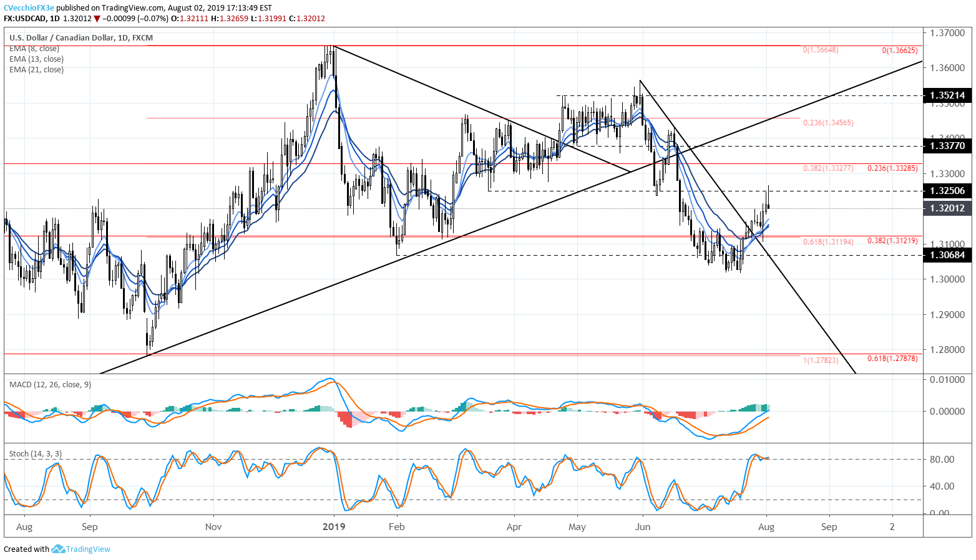Click the MACD (12, 26, close, 9) label
This screenshot has height=560, width=976.
50,385
